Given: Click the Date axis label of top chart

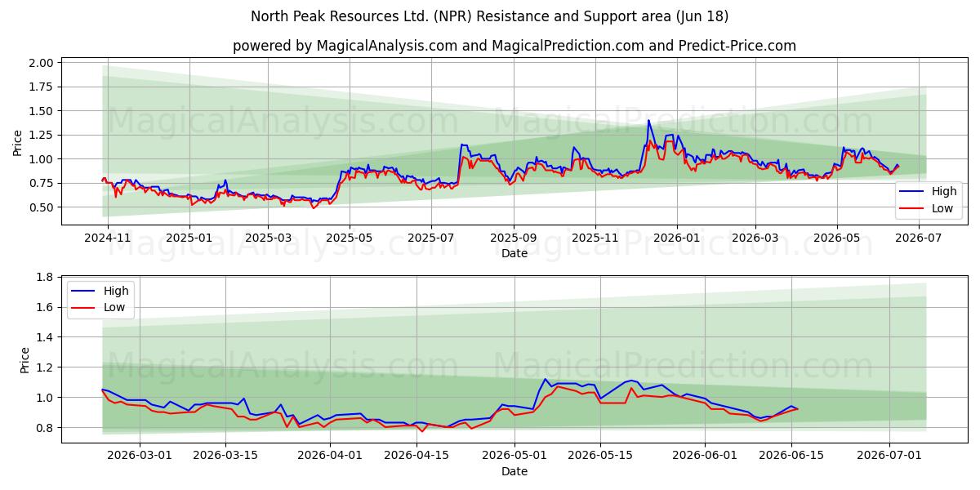Looking at the screenshot, I should (x=514, y=253).
